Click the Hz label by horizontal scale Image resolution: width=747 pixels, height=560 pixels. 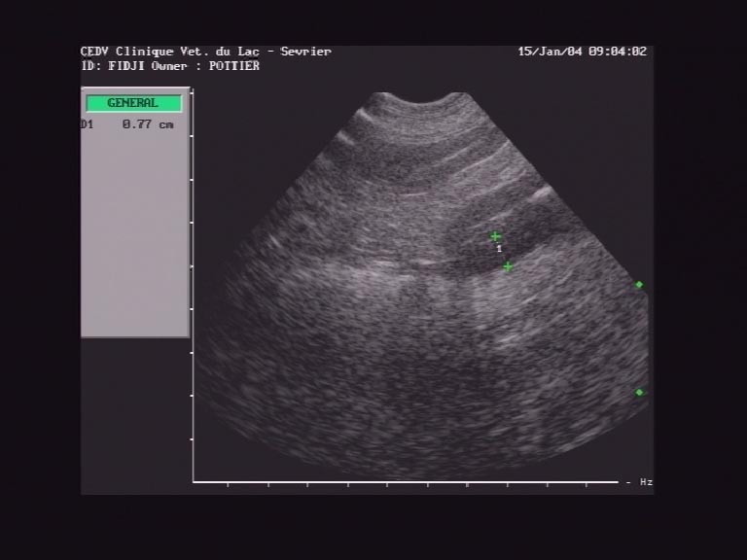[646, 482]
